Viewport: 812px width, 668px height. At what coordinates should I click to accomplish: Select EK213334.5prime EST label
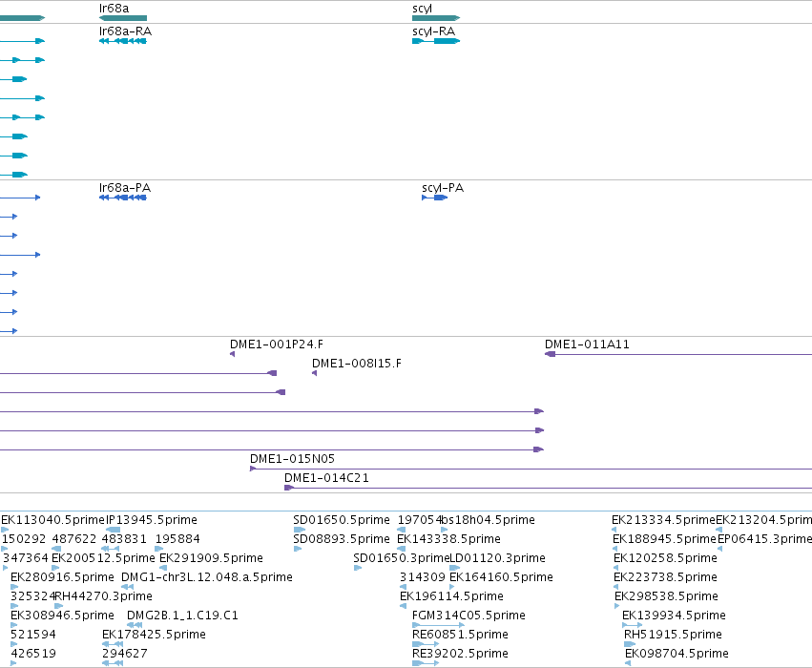point(663,519)
